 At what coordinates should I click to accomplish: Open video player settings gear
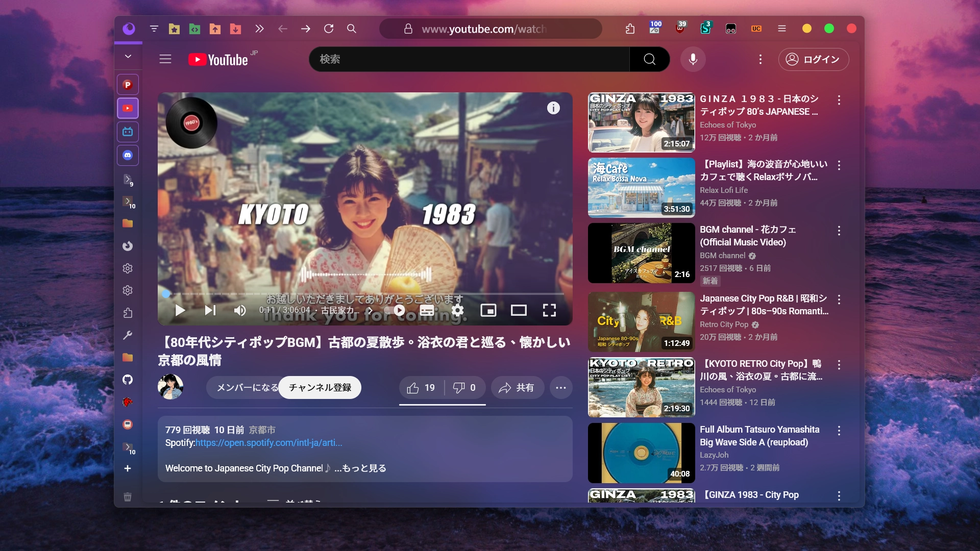click(x=458, y=310)
